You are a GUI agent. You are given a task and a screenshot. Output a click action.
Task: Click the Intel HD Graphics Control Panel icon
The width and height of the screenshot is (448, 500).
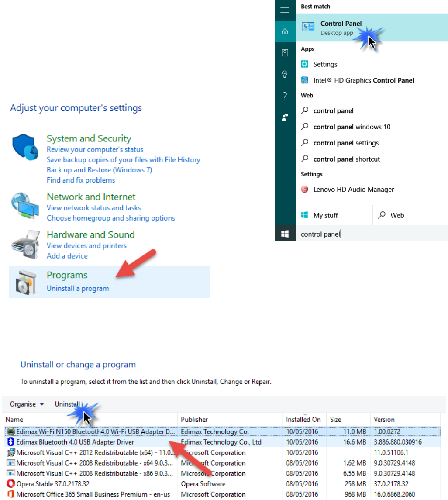pyautogui.click(x=304, y=80)
